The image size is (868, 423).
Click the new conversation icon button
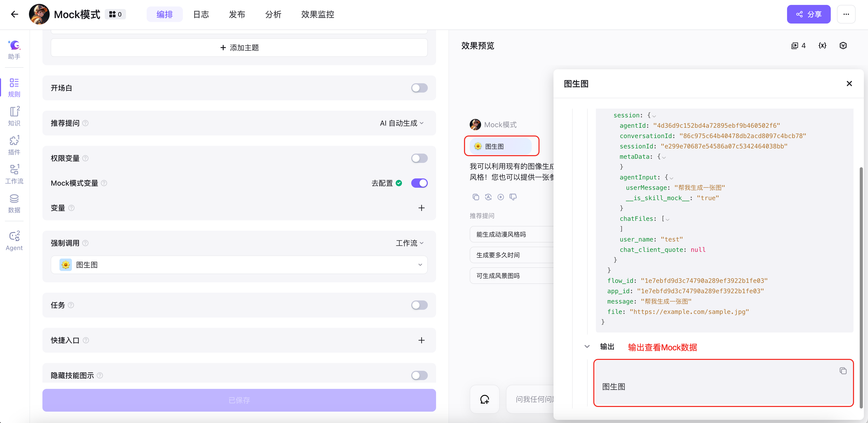(x=484, y=399)
